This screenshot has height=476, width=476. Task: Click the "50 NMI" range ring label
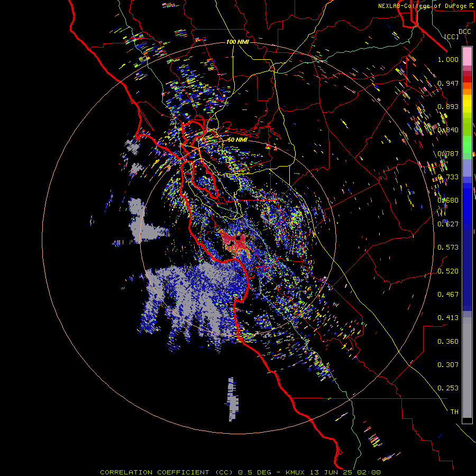237,140
